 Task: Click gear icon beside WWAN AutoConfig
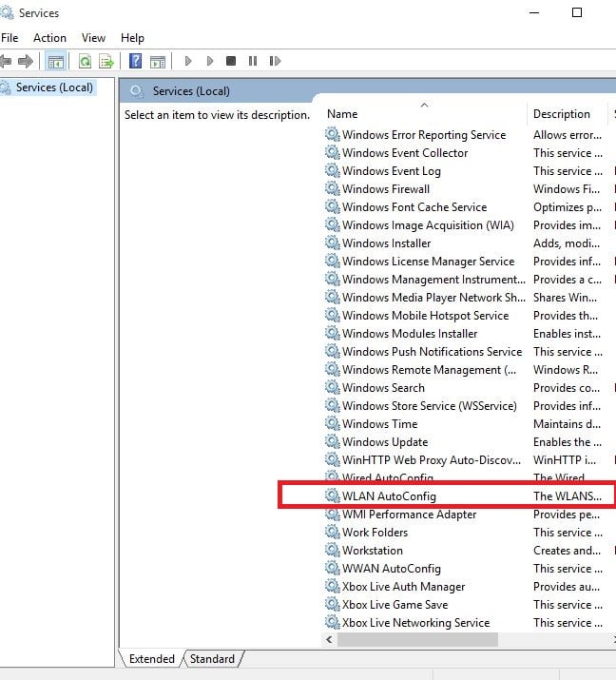[x=333, y=568]
